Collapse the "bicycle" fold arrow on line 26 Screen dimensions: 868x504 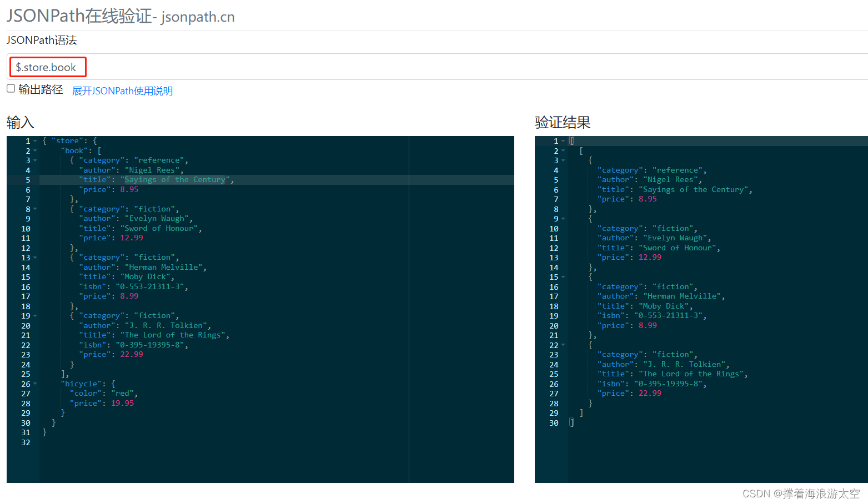(x=35, y=384)
